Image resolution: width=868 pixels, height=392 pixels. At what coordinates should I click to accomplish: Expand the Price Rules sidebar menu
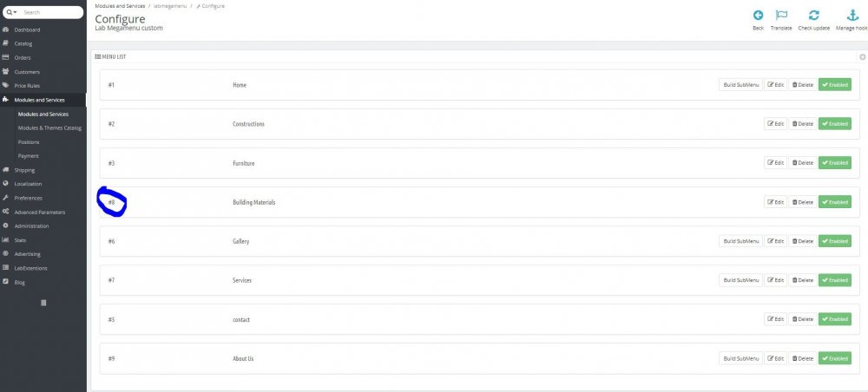pos(27,86)
